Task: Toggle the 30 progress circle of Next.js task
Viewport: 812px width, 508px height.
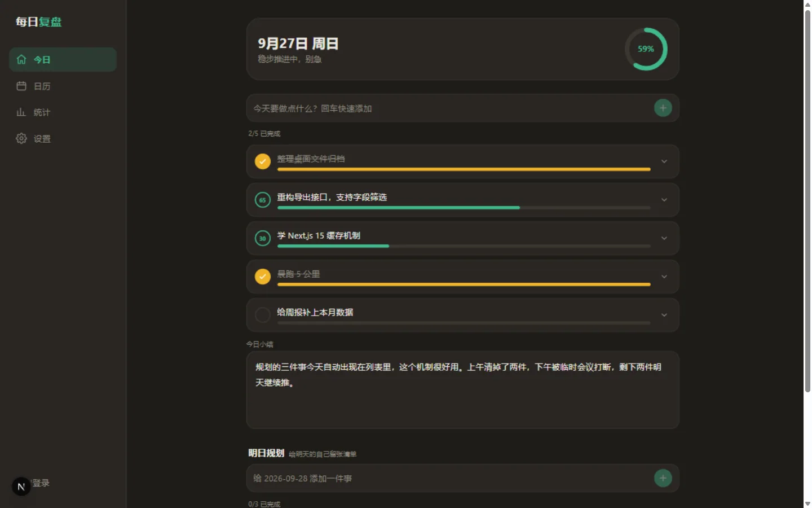Action: pos(262,238)
